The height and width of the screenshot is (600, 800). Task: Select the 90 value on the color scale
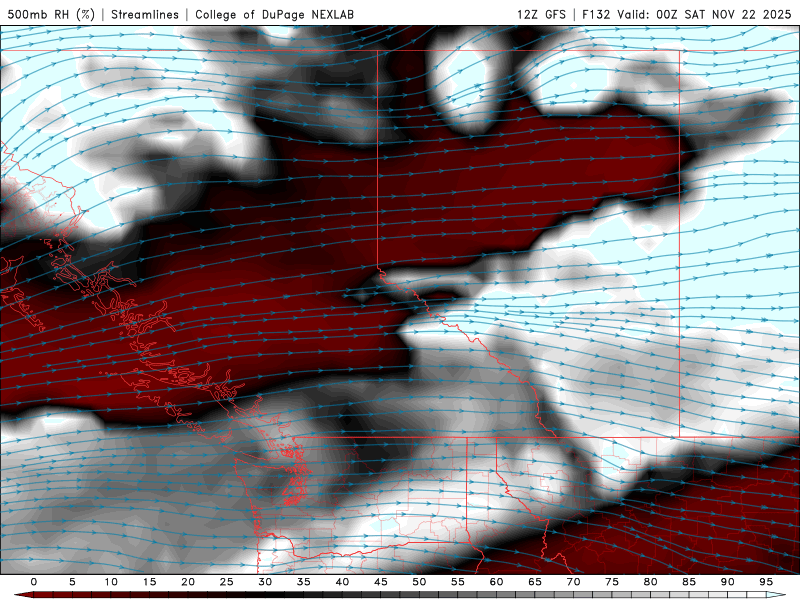click(x=727, y=582)
